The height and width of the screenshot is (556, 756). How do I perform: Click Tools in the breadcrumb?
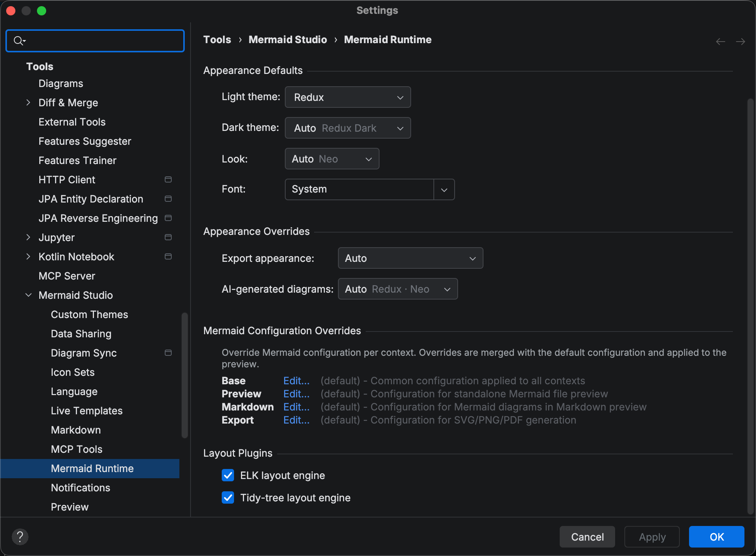point(217,40)
